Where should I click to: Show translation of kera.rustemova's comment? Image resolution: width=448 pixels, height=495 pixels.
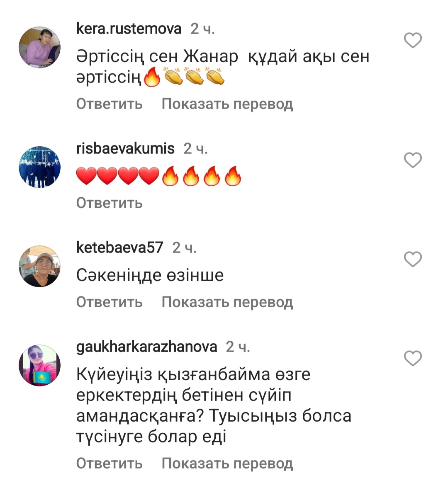[x=227, y=104]
